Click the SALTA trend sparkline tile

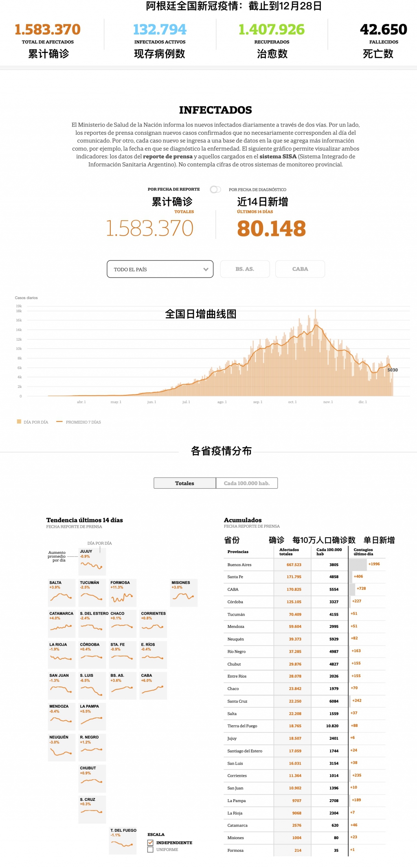(61, 593)
